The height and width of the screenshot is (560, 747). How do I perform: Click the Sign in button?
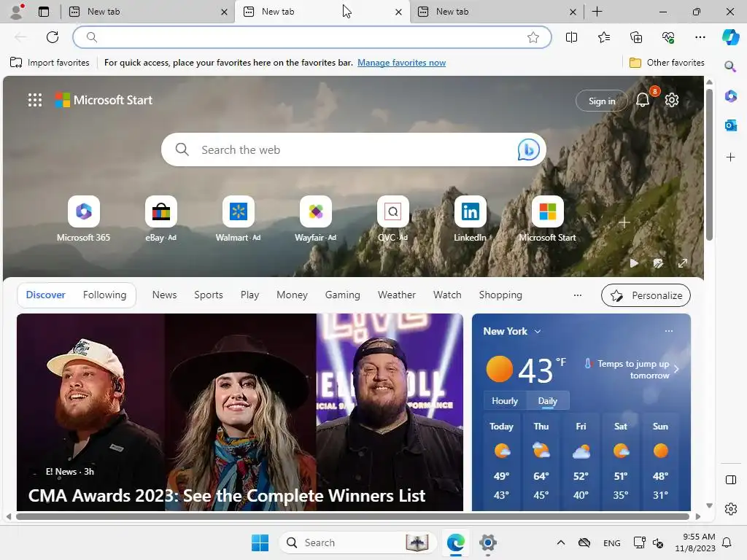click(x=602, y=101)
